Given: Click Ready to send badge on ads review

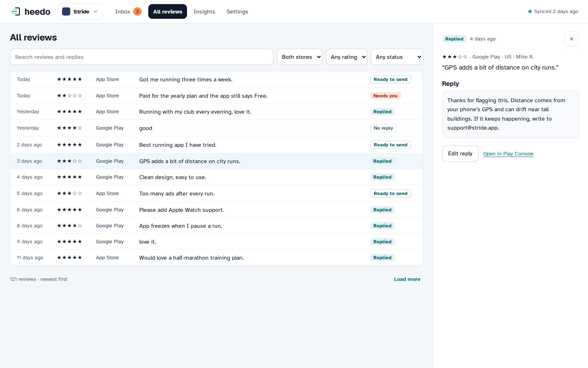Looking at the screenshot, I should [390, 193].
